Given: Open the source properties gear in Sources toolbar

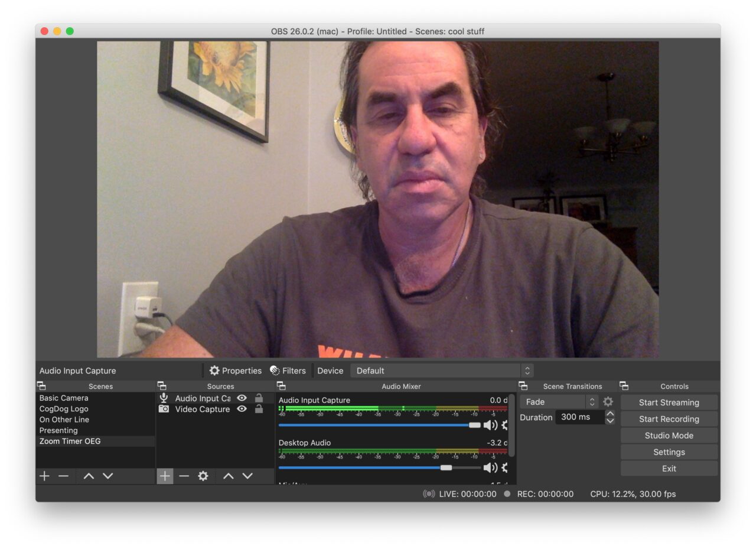Looking at the screenshot, I should click(203, 476).
